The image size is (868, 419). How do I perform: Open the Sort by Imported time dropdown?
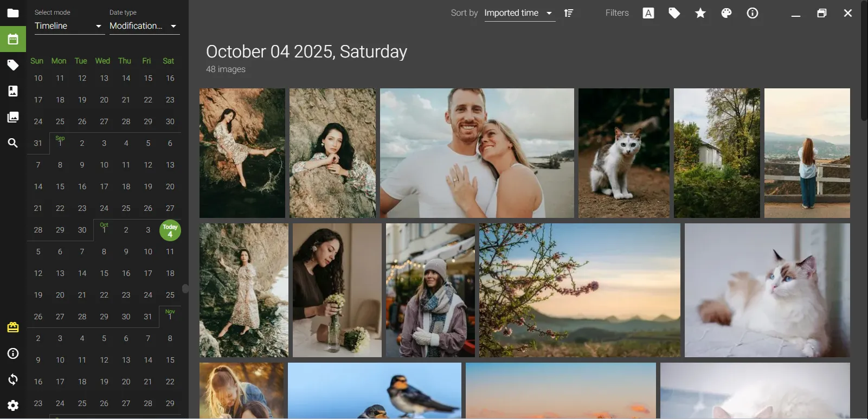coord(518,13)
